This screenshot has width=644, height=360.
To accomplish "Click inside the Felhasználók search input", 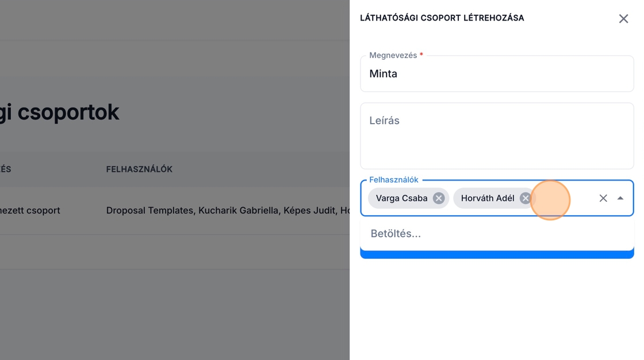I will click(563, 198).
